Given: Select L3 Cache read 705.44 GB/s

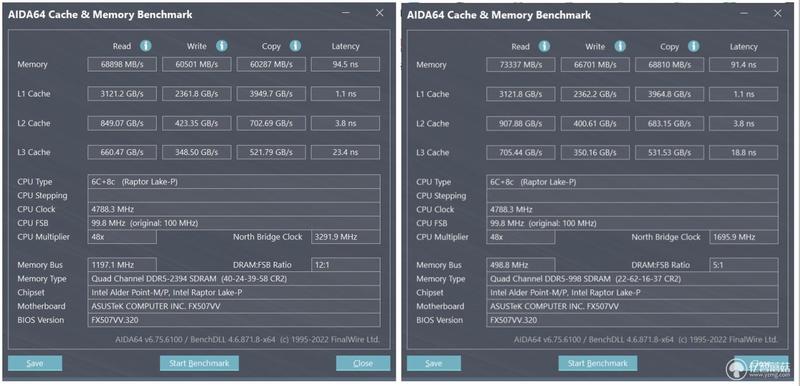Looking at the screenshot, I should 520,152.
